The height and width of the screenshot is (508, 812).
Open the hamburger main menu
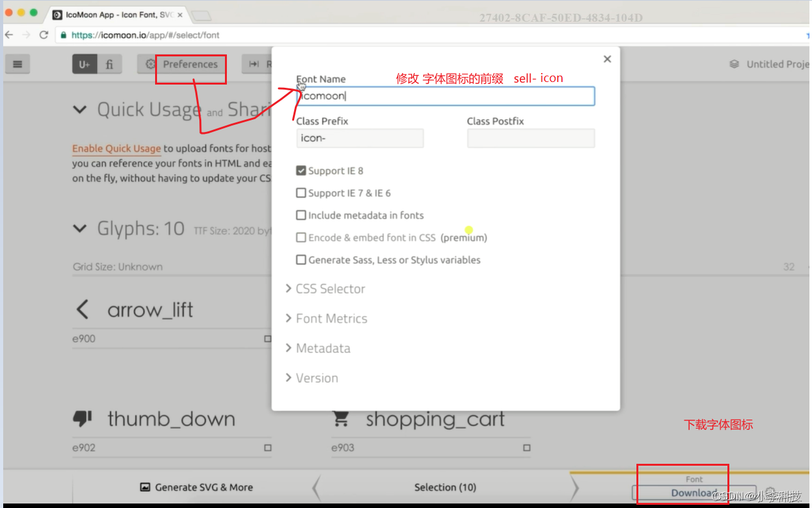click(x=17, y=64)
